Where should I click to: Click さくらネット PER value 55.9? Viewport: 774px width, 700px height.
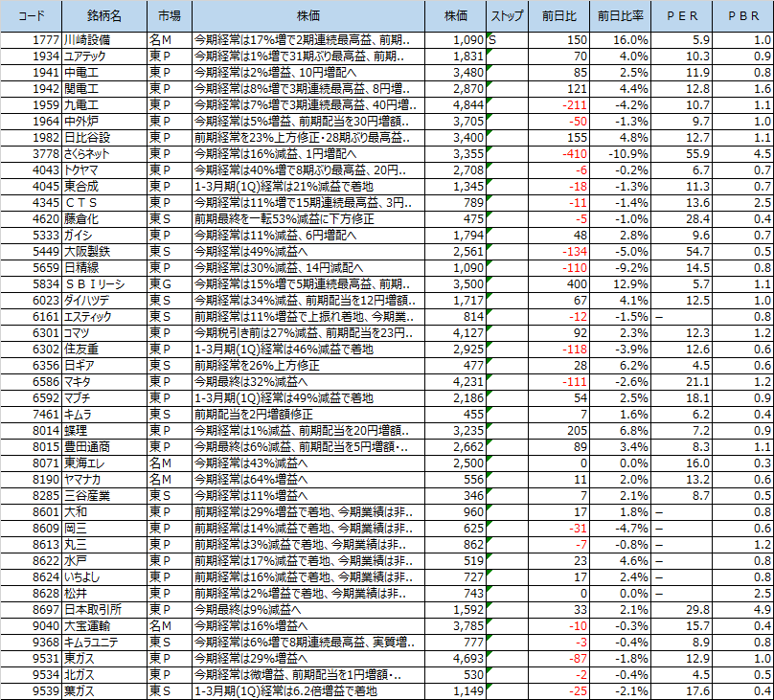point(682,154)
